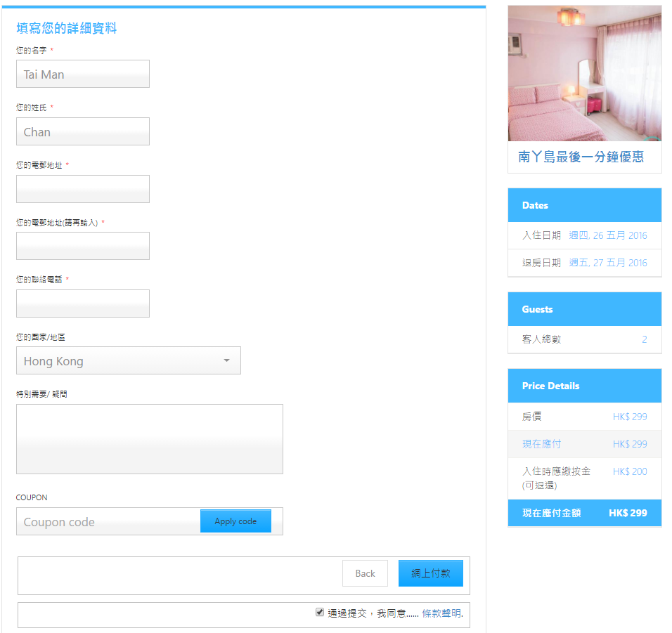The image size is (672, 633).
Task: Click the pink bedroom photo thumbnail
Action: 584,73
